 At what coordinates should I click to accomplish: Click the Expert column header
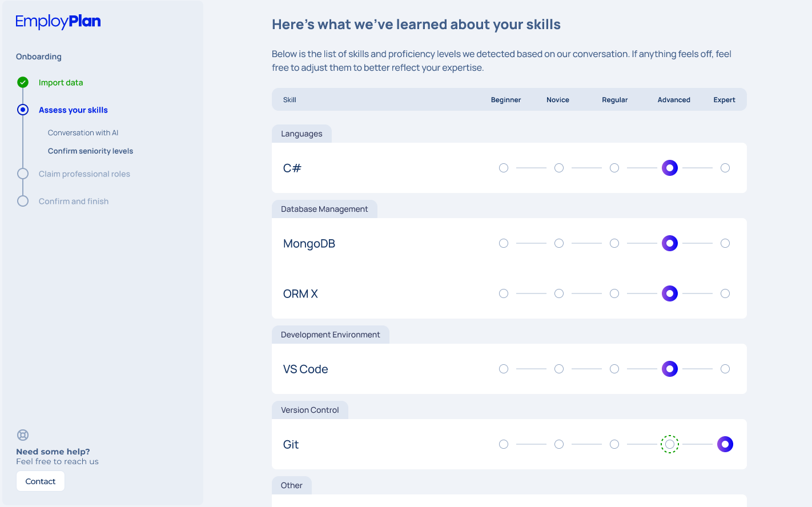pyautogui.click(x=724, y=100)
